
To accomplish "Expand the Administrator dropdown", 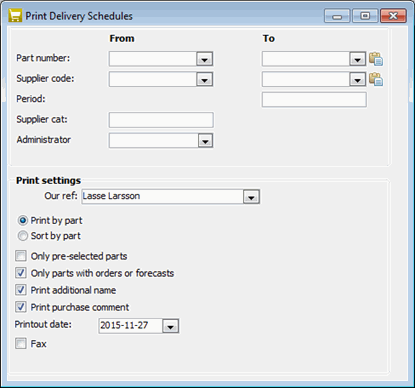I will pos(205,140).
